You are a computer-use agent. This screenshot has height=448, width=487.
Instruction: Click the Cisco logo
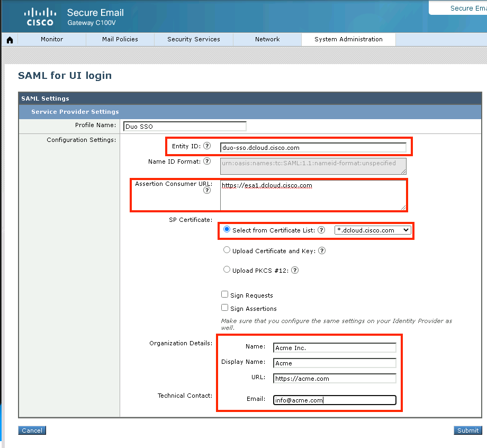coord(39,16)
